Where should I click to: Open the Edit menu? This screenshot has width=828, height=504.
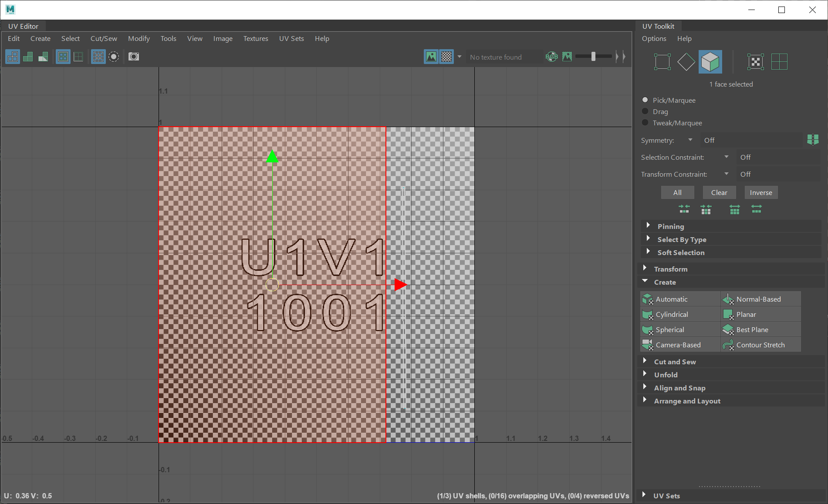(14, 38)
